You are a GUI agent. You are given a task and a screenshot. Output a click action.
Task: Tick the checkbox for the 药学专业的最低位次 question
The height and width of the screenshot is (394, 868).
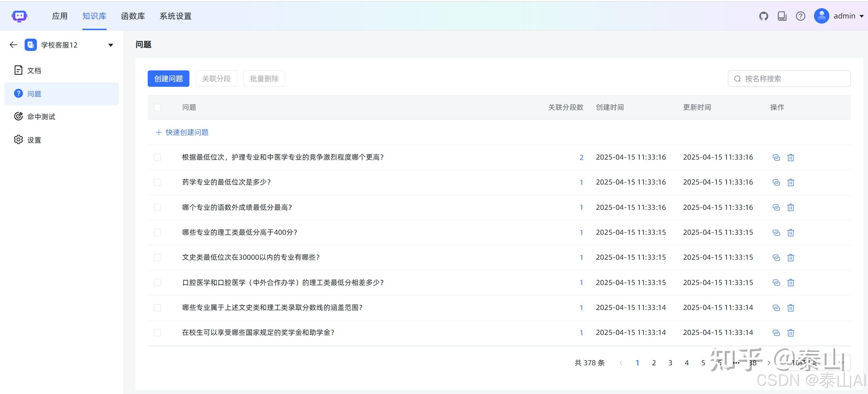157,182
